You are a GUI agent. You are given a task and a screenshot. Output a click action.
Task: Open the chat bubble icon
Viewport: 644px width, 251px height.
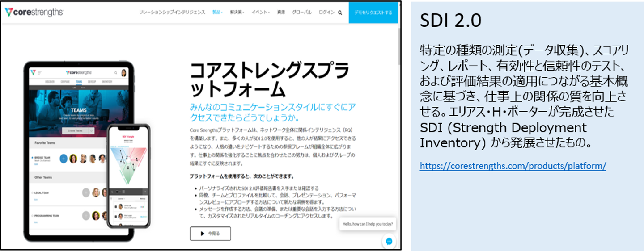(389, 241)
